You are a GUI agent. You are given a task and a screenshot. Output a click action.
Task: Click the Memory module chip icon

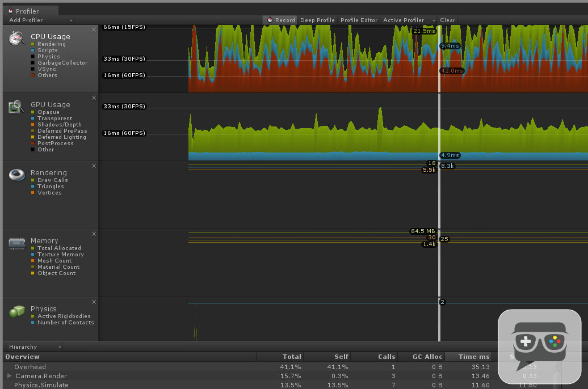point(16,244)
